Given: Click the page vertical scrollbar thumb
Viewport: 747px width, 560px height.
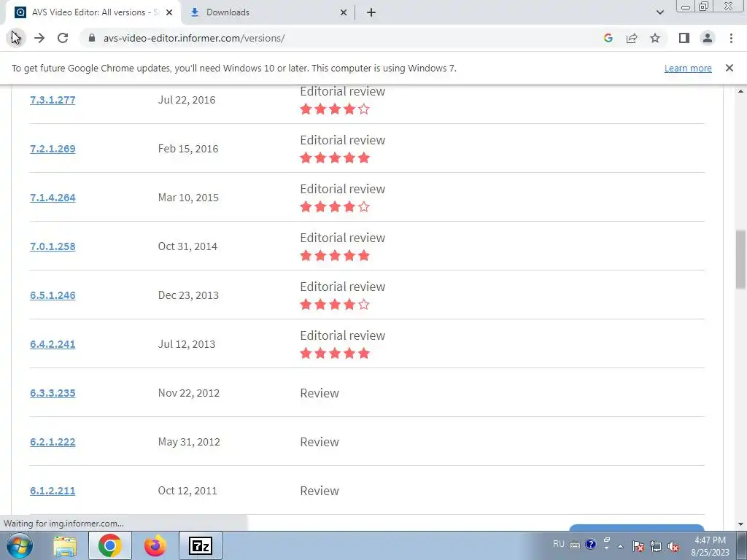Looking at the screenshot, I should tap(741, 260).
